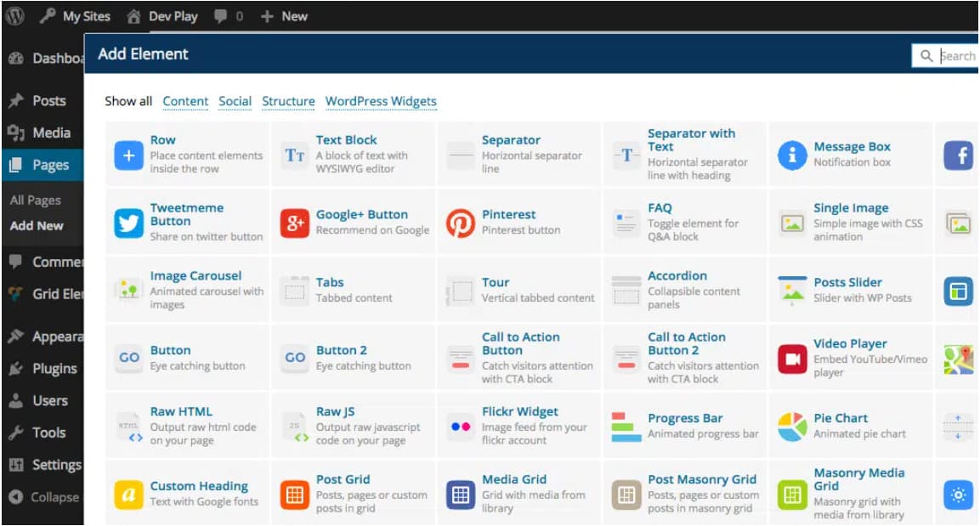Select the Text Block Tt icon
Screen dimensions: 980x526
pyautogui.click(x=294, y=155)
